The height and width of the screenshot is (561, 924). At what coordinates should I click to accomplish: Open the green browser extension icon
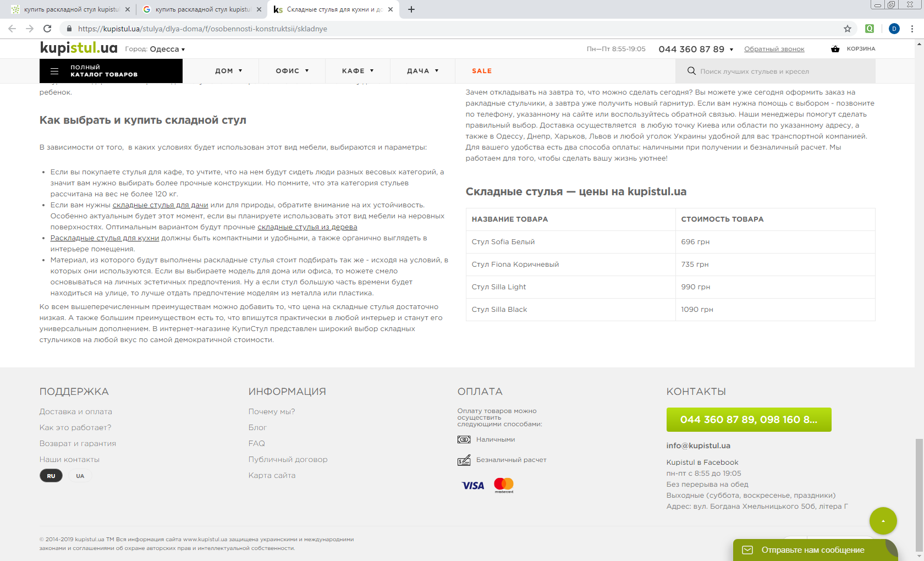(x=870, y=29)
